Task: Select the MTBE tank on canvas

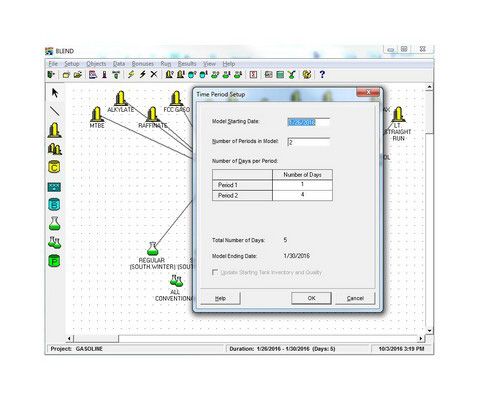Action: 97,114
